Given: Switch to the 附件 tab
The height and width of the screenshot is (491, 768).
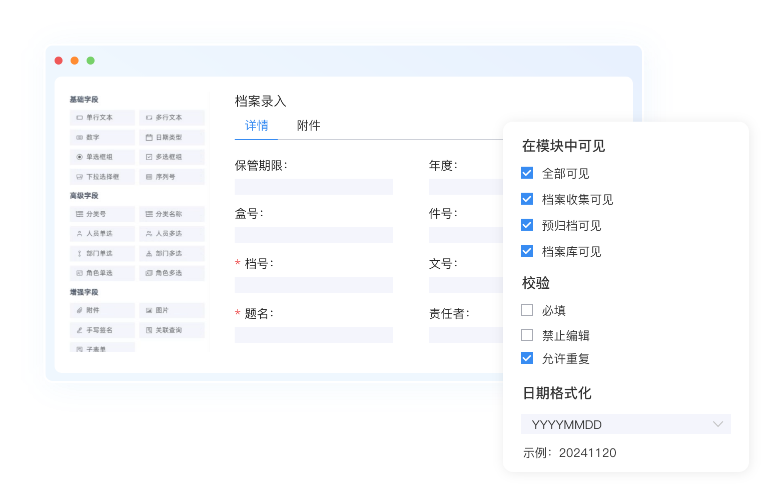Looking at the screenshot, I should point(309,126).
